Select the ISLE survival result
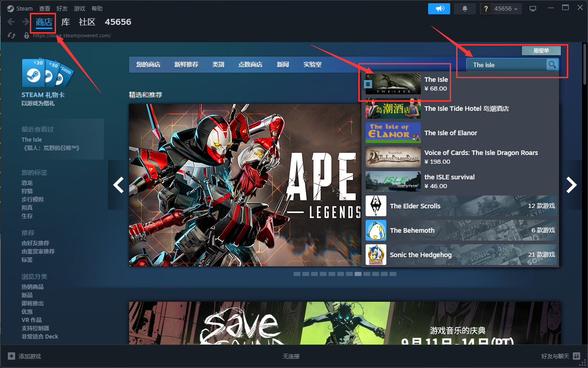The height and width of the screenshot is (368, 588). tap(460, 181)
